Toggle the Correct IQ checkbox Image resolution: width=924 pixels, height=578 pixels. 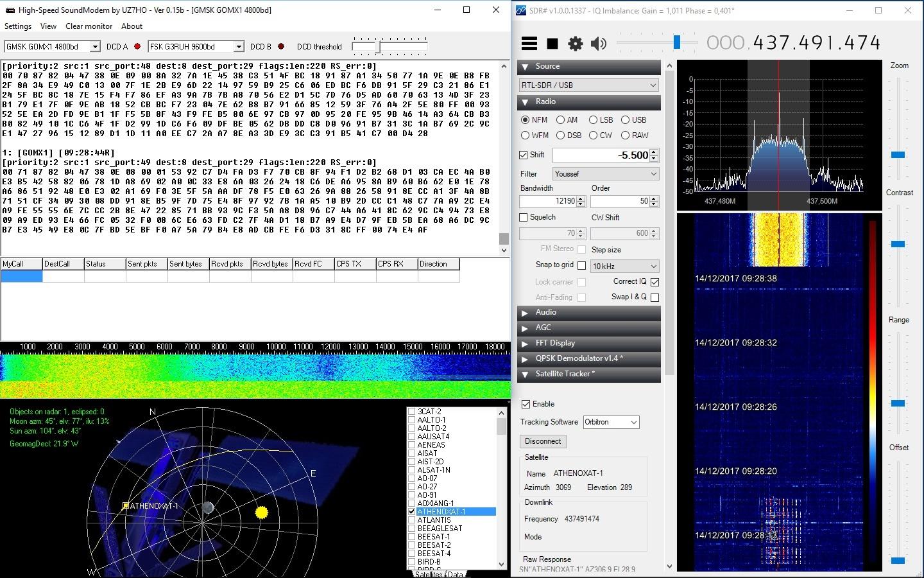click(x=654, y=282)
